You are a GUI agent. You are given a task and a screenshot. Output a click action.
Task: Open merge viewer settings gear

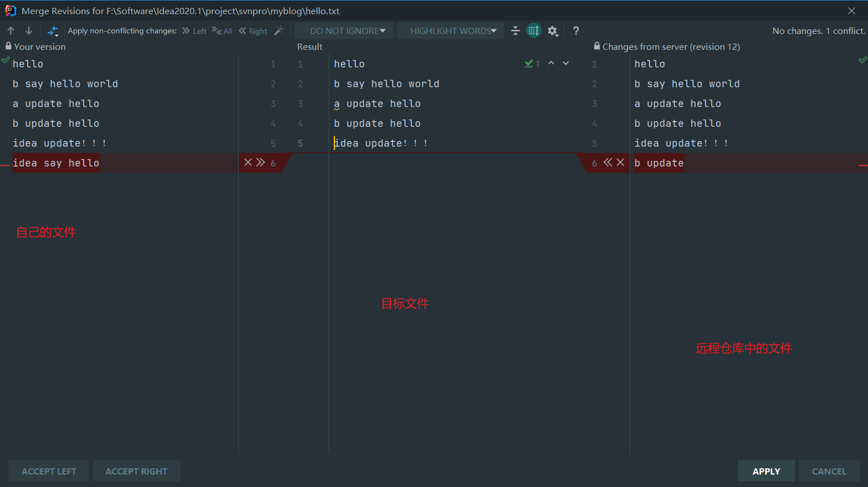tap(553, 31)
